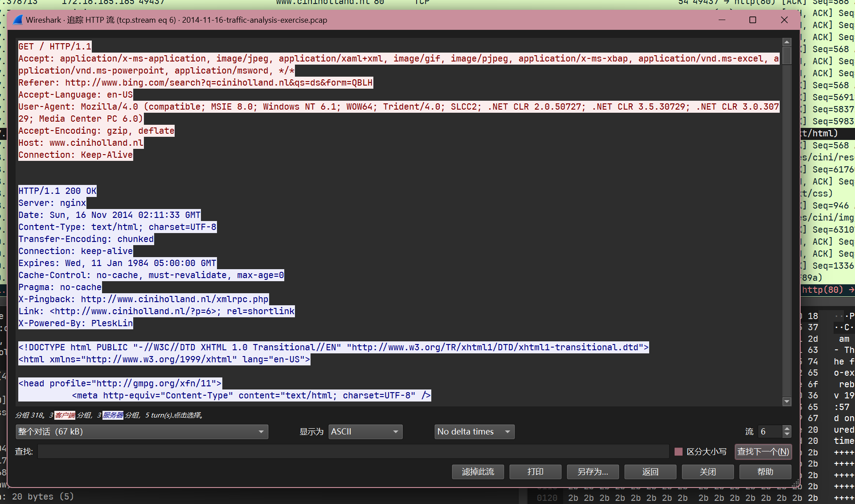Click the scroll up arrow of stream text
This screenshot has width=855, height=504.
787,42
